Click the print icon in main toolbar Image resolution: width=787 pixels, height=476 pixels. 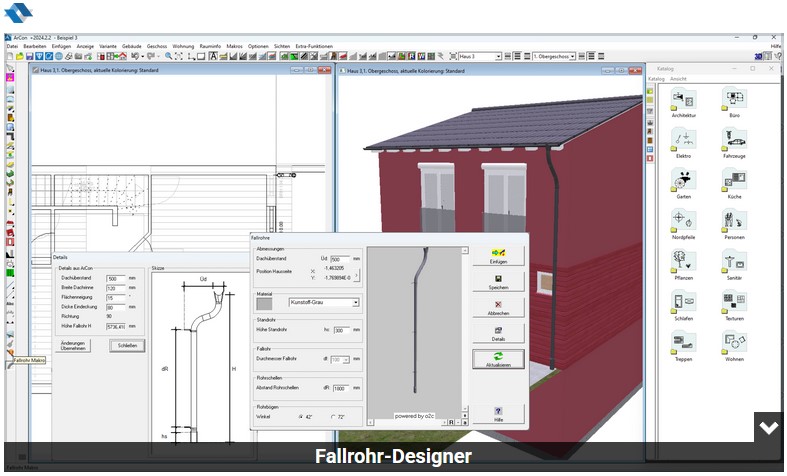68,56
